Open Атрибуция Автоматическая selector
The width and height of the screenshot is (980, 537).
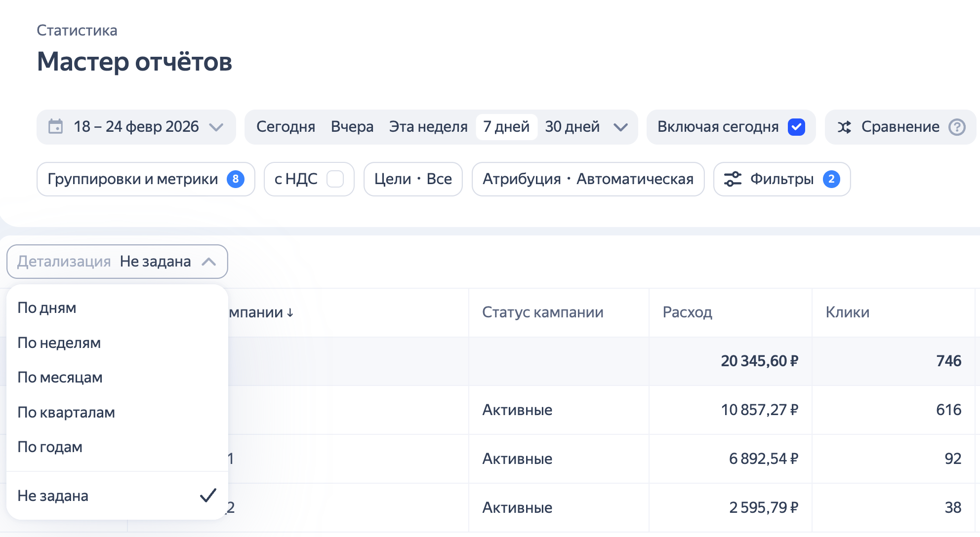(x=588, y=179)
